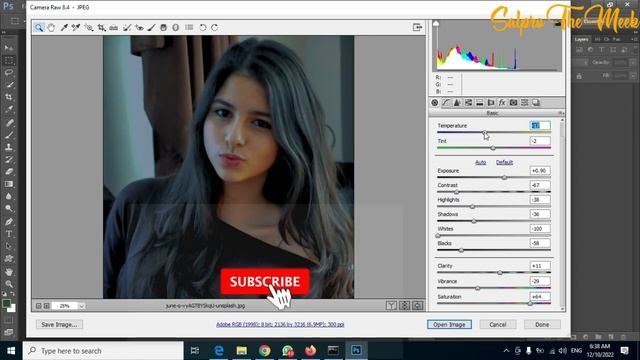Viewport: 640px width, 360px height.
Task: Click the Vibrance slider handle
Action: pyautogui.click(x=478, y=288)
